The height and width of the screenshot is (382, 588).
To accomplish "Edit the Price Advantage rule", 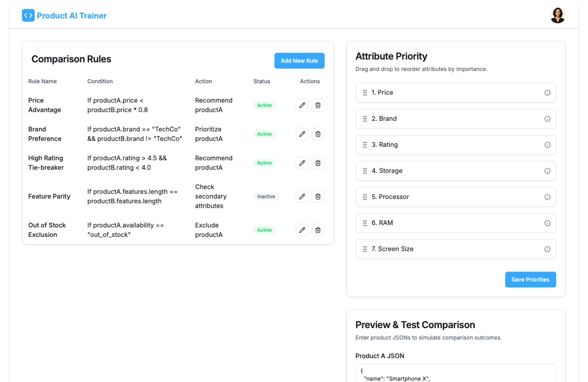I will pos(302,105).
